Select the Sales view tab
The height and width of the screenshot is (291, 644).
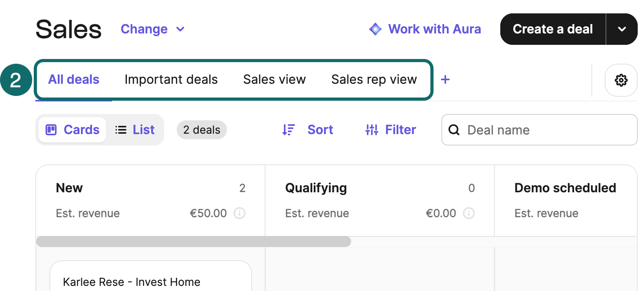tap(274, 79)
